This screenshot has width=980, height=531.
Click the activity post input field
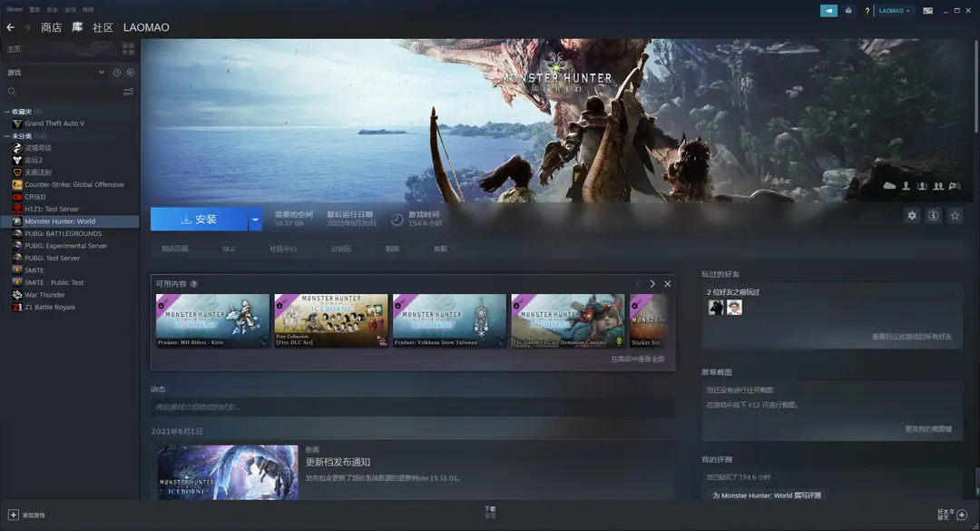413,408
